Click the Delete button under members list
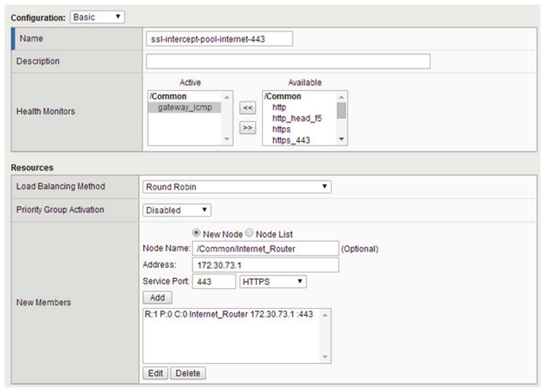The image size is (545, 392). 188,373
